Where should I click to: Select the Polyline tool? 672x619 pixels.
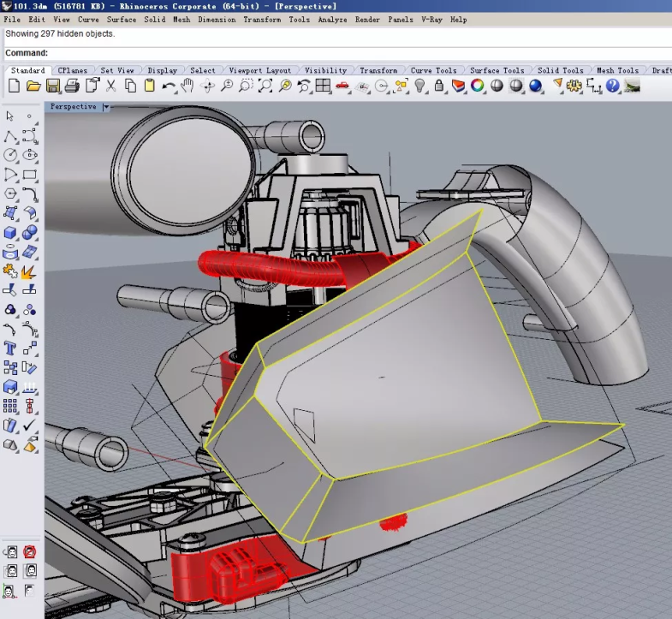(10, 135)
